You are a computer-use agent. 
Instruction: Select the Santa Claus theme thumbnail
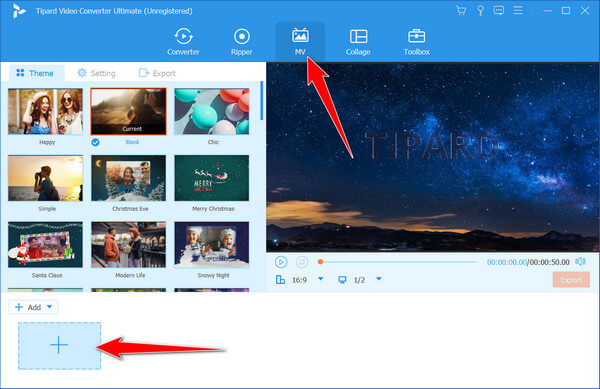(x=45, y=244)
